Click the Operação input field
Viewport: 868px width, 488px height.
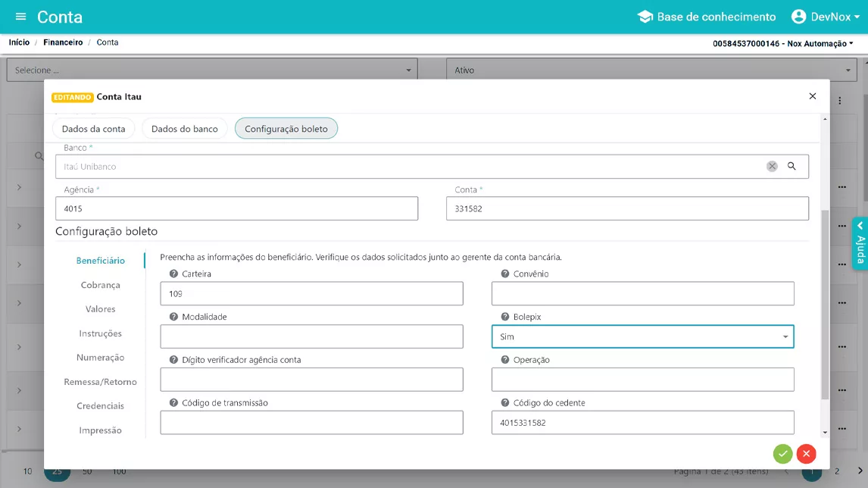click(643, 380)
